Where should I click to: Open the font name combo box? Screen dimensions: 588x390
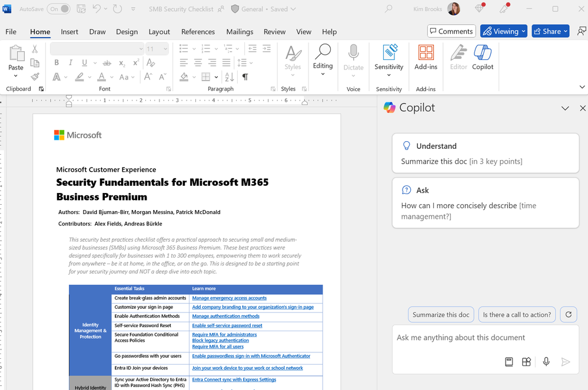tap(97, 49)
